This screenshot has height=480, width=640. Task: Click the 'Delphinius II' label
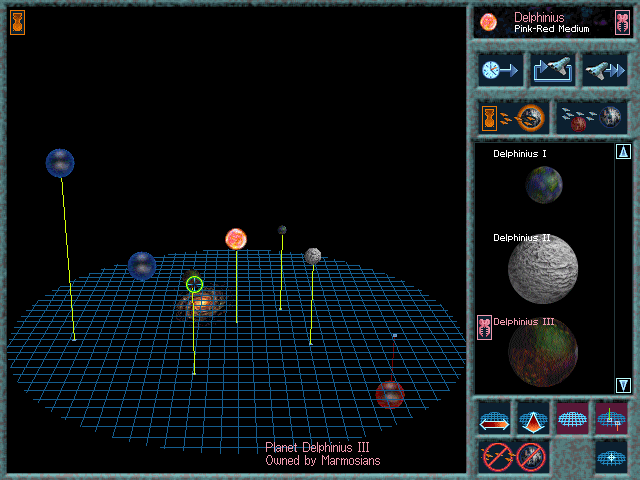[522, 238]
